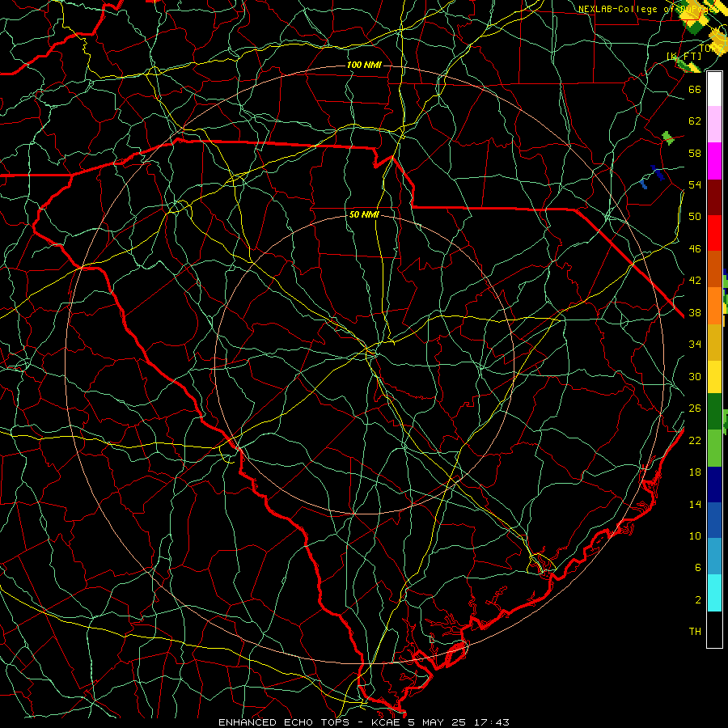This screenshot has width=728, height=728.
Task: Click the 54 legend label
Action: click(x=695, y=184)
